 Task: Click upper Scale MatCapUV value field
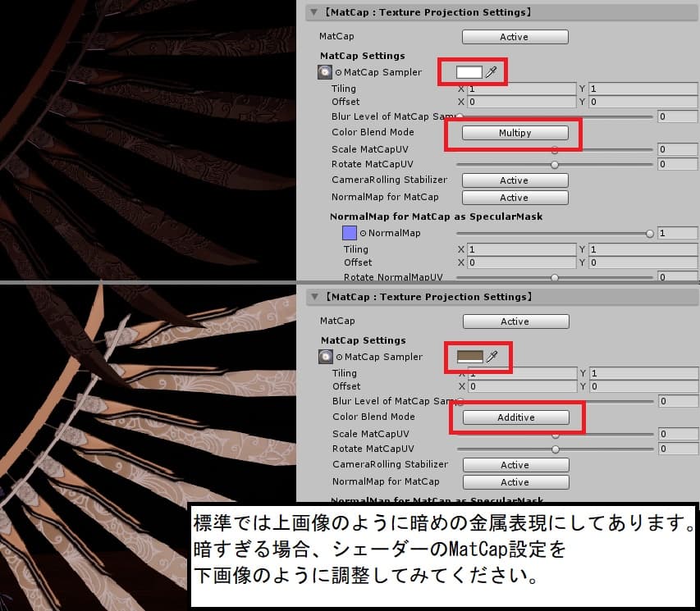point(678,149)
